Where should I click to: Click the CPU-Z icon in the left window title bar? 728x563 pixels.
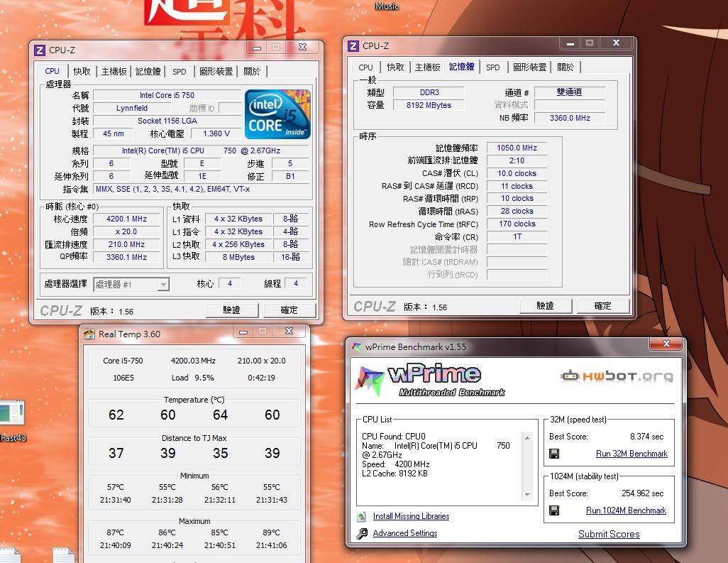[40, 50]
